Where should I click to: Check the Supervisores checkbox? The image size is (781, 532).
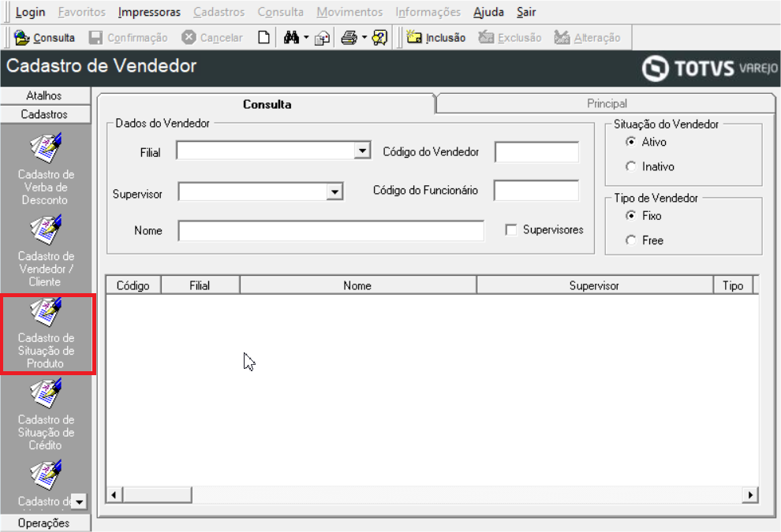point(511,230)
